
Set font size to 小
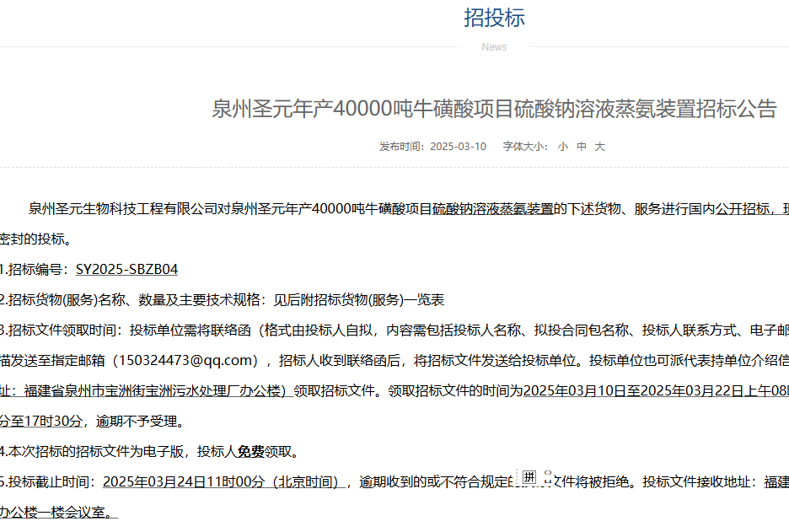point(562,147)
